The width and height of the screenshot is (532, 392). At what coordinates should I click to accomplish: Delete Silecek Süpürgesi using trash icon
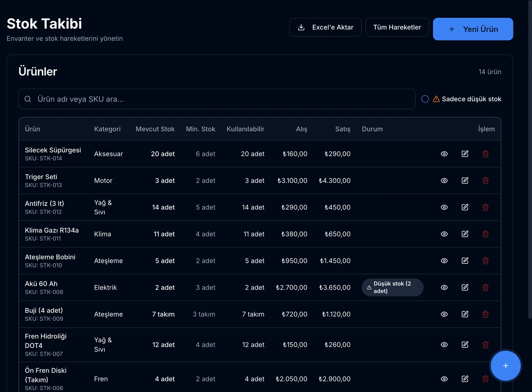pyautogui.click(x=485, y=154)
